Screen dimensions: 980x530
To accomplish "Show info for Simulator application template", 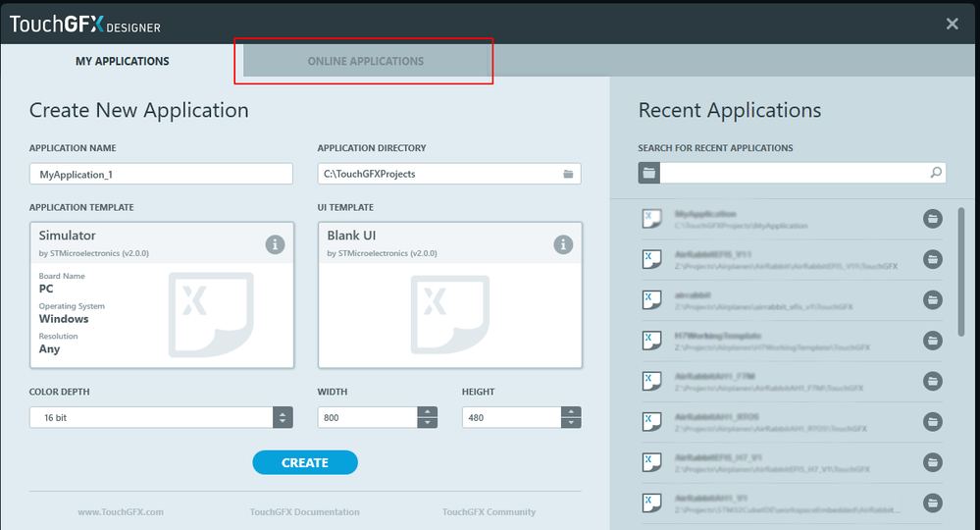I will [x=275, y=244].
